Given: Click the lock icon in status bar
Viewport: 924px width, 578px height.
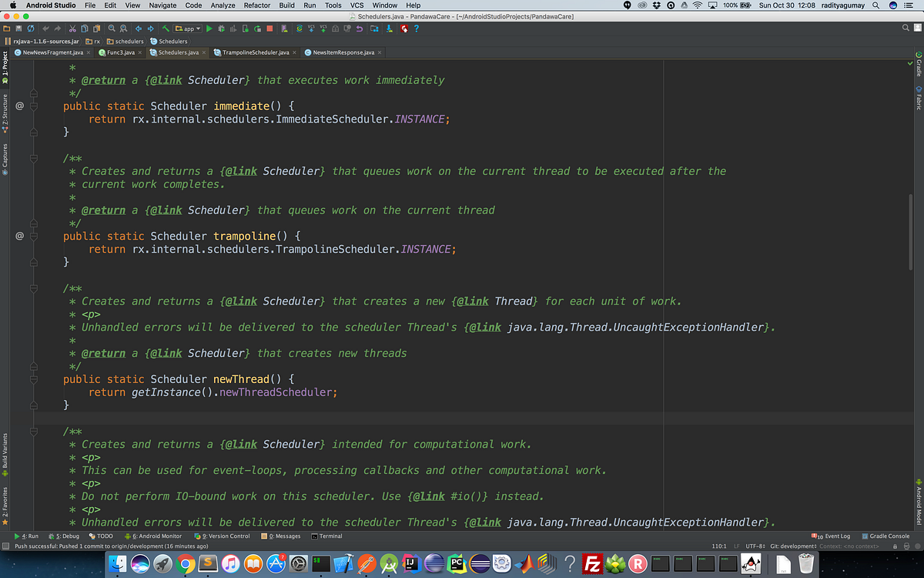Looking at the screenshot, I should (x=896, y=546).
